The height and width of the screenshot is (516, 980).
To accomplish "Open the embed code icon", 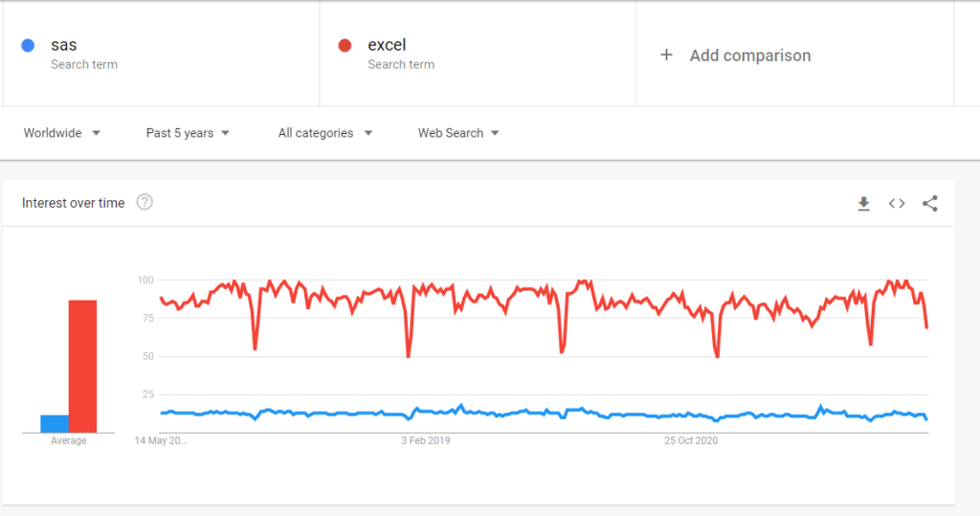I will point(897,203).
